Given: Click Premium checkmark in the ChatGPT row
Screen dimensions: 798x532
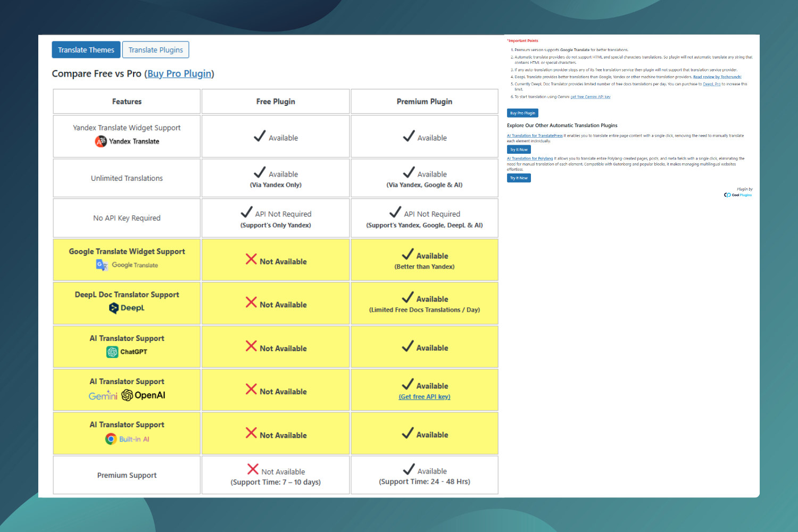Looking at the screenshot, I should tap(408, 346).
